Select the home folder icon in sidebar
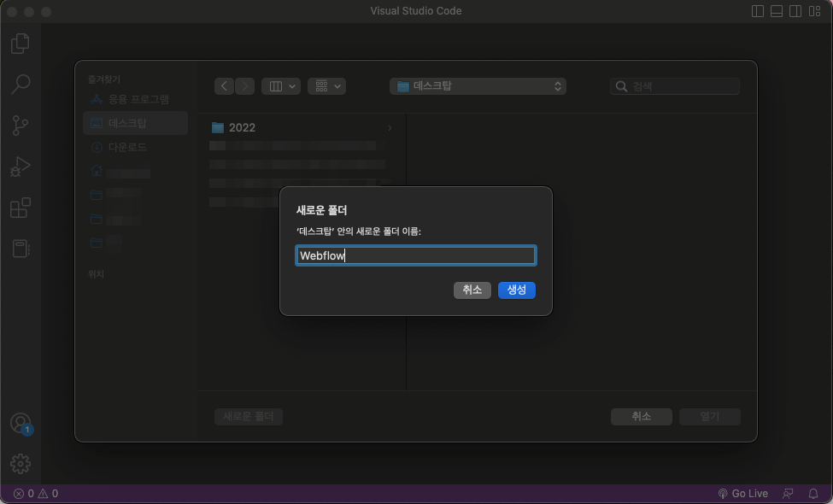The height and width of the screenshot is (504, 833). 97,171
